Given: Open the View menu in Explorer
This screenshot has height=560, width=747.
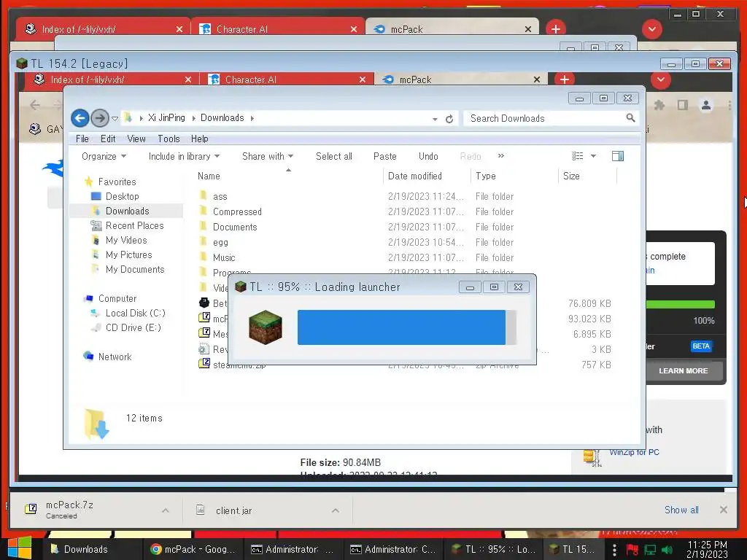Looking at the screenshot, I should coord(136,139).
